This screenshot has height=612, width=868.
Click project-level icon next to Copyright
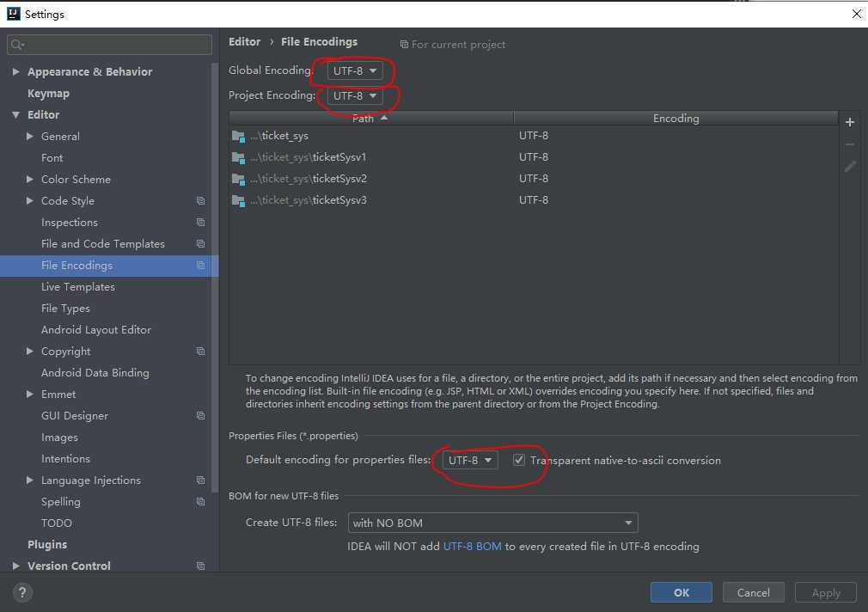pos(200,352)
